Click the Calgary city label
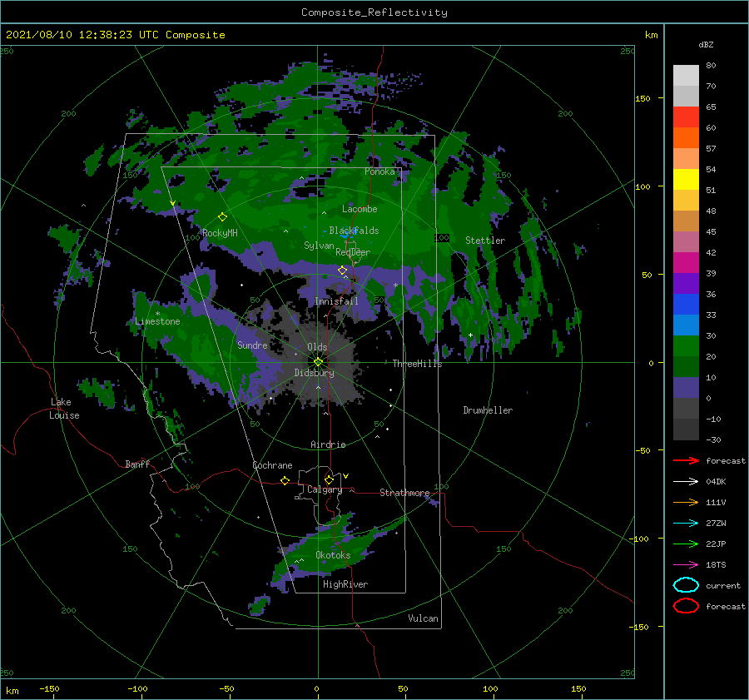The height and width of the screenshot is (700, 749). [325, 489]
